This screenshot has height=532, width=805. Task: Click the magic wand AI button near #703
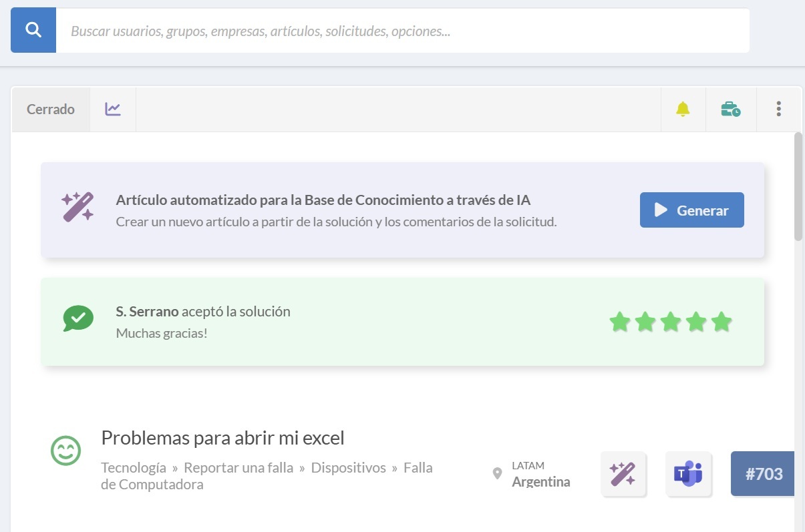click(x=623, y=474)
